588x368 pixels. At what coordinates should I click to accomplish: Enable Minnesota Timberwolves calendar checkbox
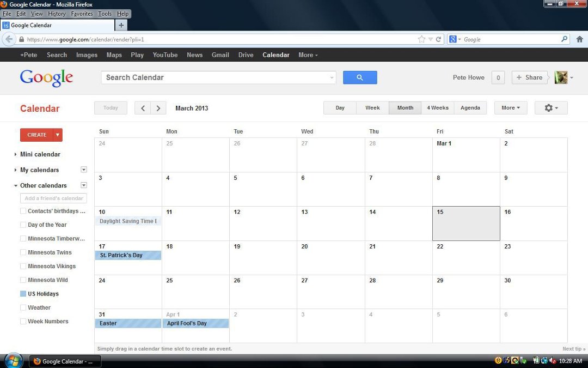(x=23, y=238)
